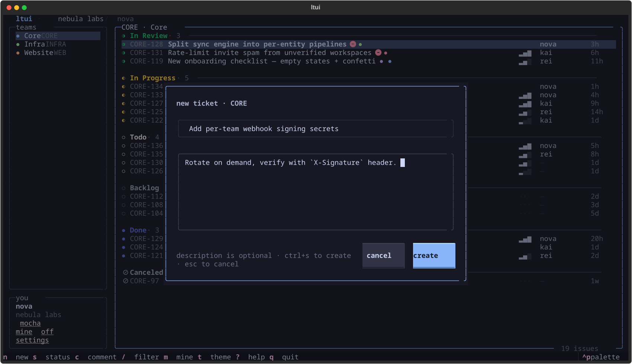
Task: Click the backlog circle icon of CORE-104
Action: [x=123, y=213]
